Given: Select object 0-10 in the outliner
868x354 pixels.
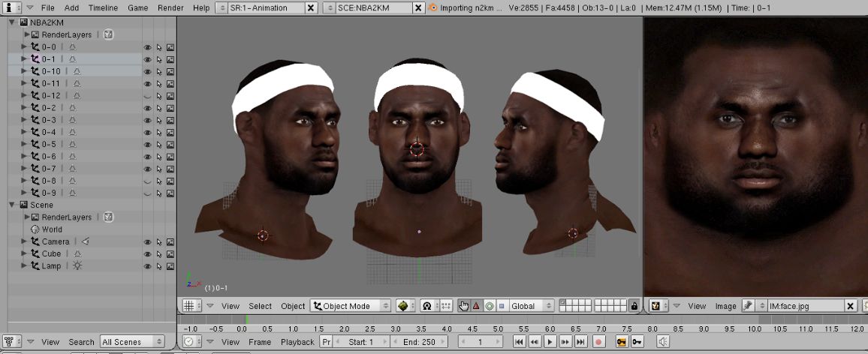Looking at the screenshot, I should coord(51,71).
